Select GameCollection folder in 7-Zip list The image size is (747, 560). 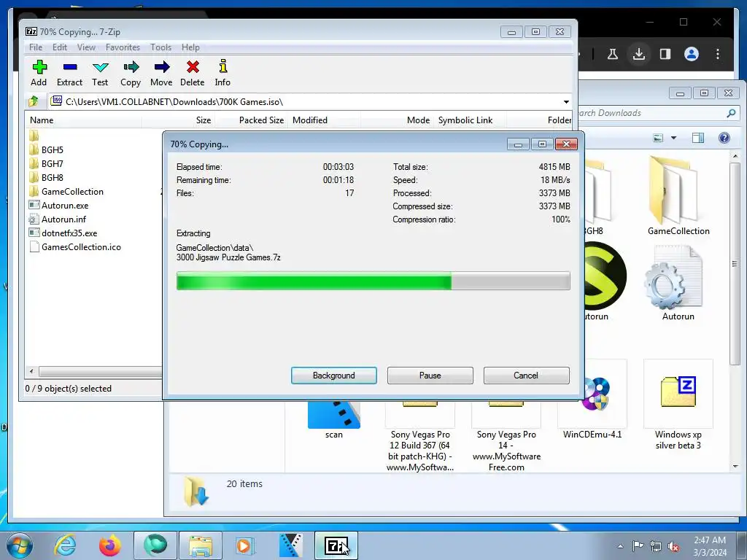coord(66,192)
